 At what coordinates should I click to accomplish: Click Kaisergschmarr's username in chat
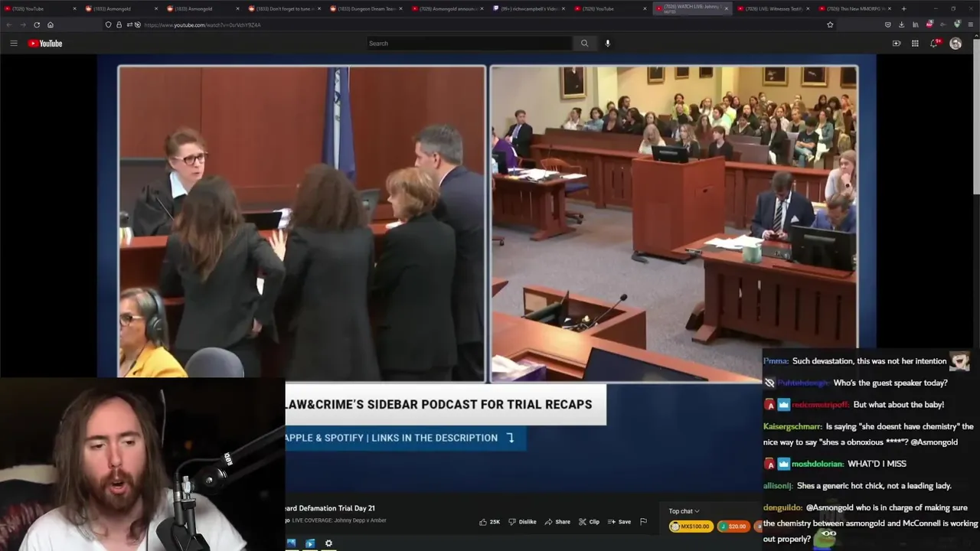(792, 426)
